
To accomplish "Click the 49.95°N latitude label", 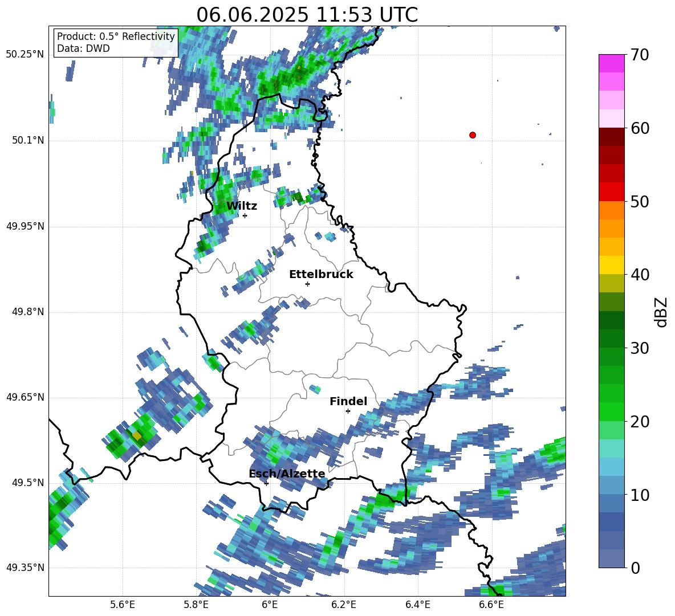I will [x=25, y=226].
